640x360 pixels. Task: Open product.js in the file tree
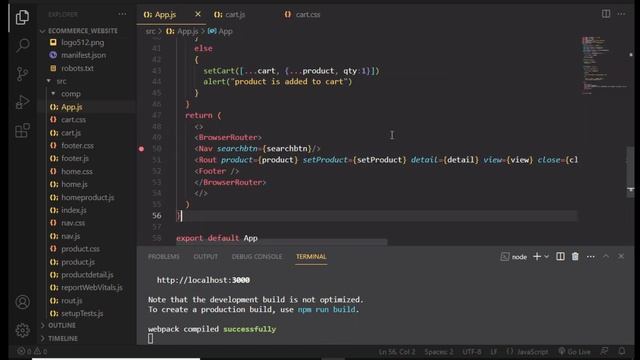[x=78, y=262]
